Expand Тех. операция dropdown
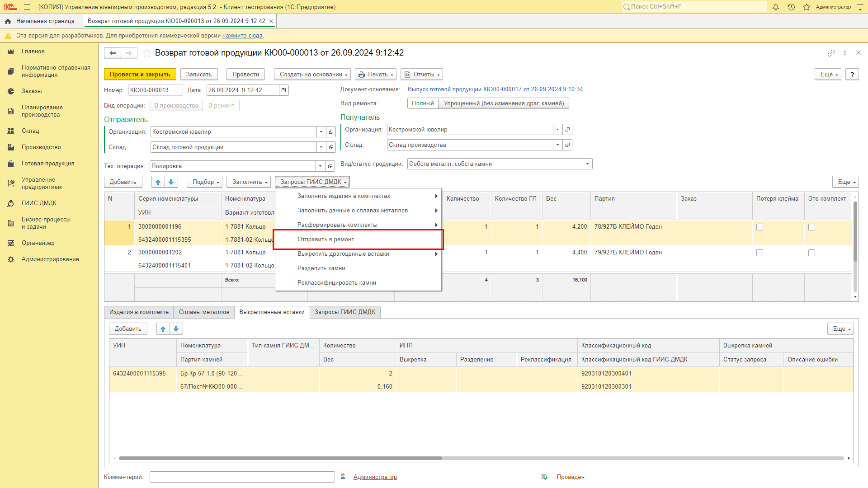This screenshot has height=488, width=868. click(x=320, y=166)
